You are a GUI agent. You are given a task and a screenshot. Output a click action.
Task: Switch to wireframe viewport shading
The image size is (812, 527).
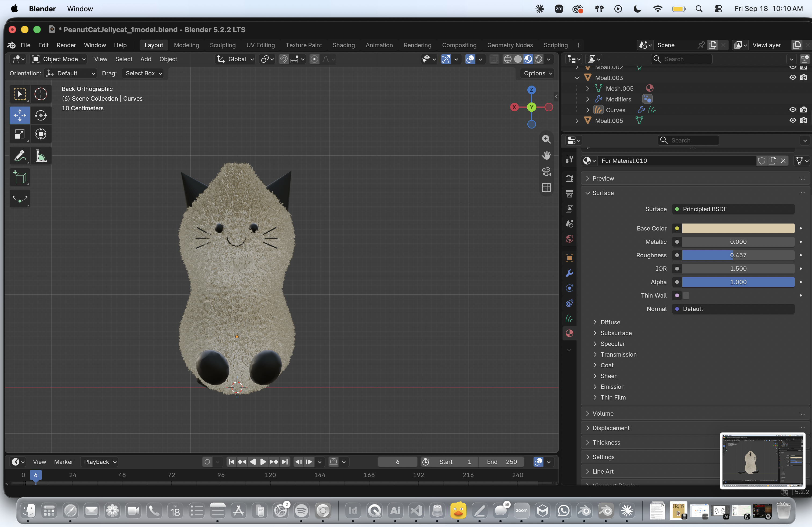click(x=507, y=59)
